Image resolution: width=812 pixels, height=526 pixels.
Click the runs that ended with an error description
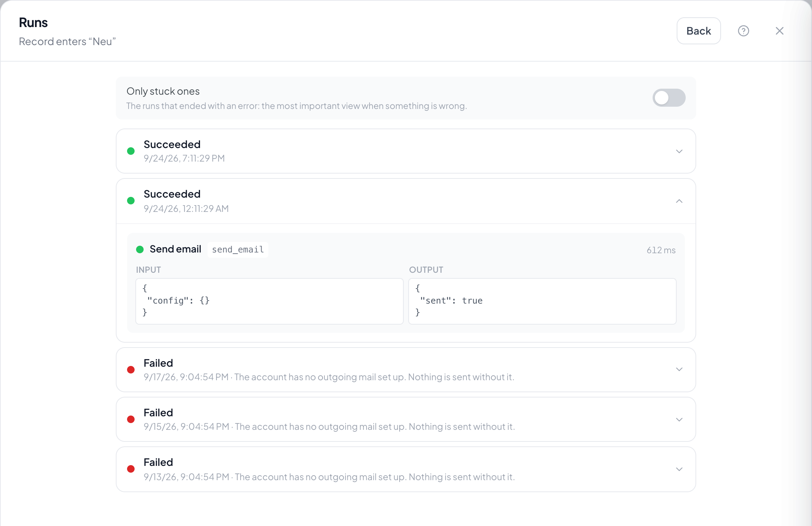pos(297,106)
